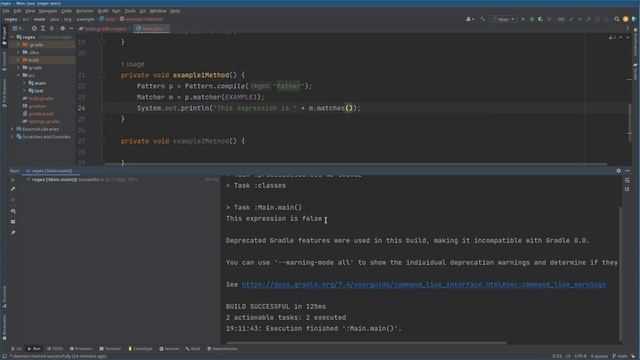
Task: Click the orange IDE updates icon
Action: pos(625,19)
